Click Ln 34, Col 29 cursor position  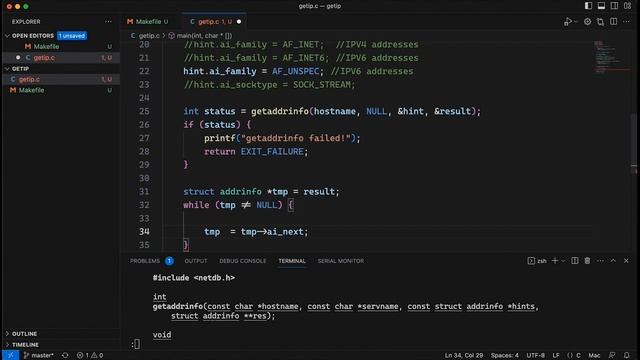[x=464, y=356]
